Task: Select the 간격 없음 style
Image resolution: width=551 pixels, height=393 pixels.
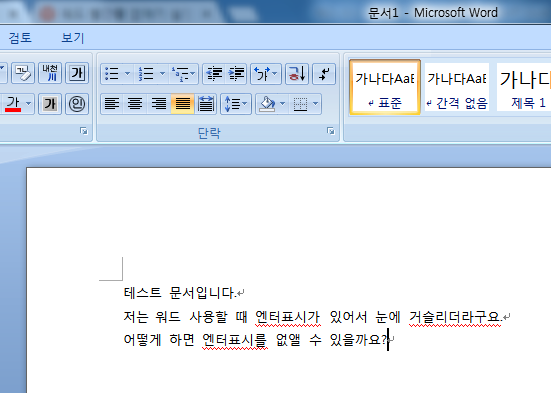Action: [457, 87]
